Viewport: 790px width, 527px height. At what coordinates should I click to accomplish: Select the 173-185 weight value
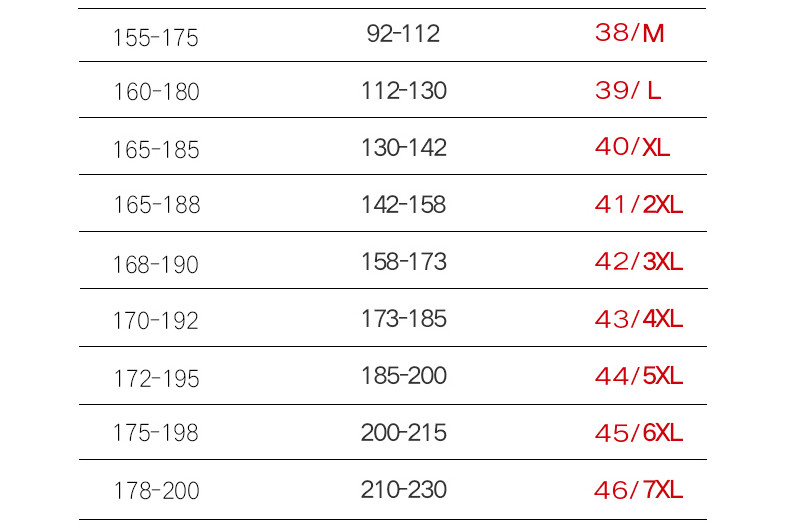pyautogui.click(x=404, y=319)
